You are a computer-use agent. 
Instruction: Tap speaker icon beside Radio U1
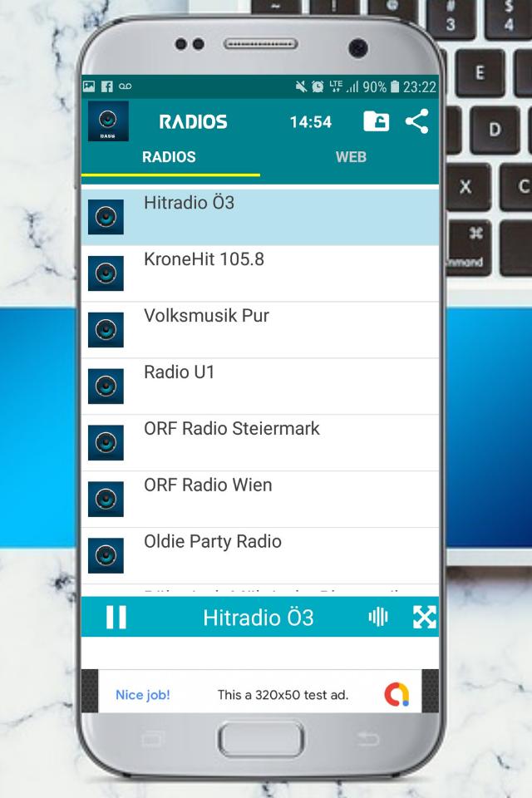click(x=106, y=387)
